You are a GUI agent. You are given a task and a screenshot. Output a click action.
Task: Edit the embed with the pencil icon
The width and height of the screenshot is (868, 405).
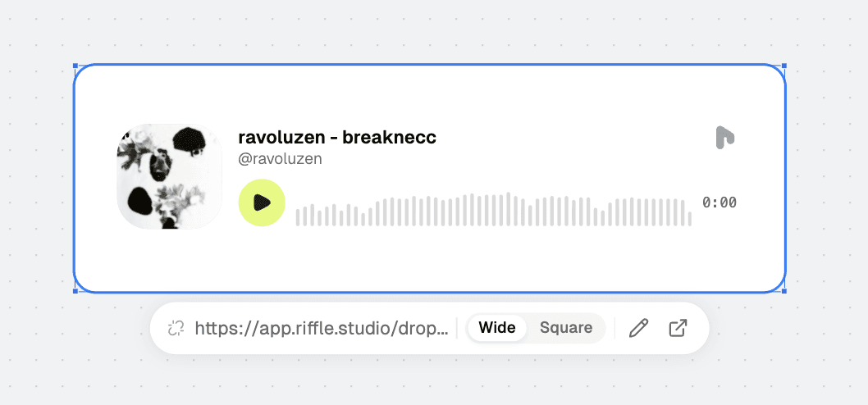tap(638, 328)
